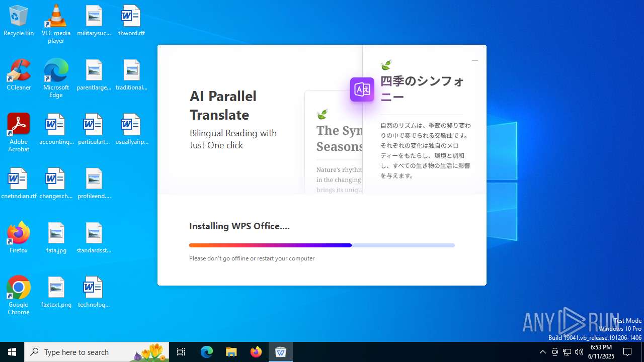Viewport: 644px width, 362px height.
Task: Select the usuallyairp... Word document
Action: click(x=131, y=129)
